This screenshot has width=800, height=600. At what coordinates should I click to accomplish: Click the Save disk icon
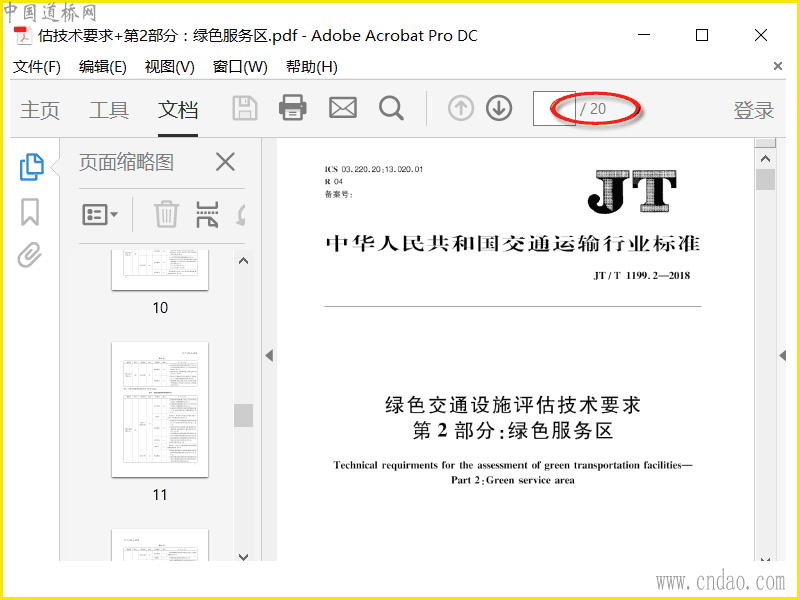pyautogui.click(x=245, y=108)
